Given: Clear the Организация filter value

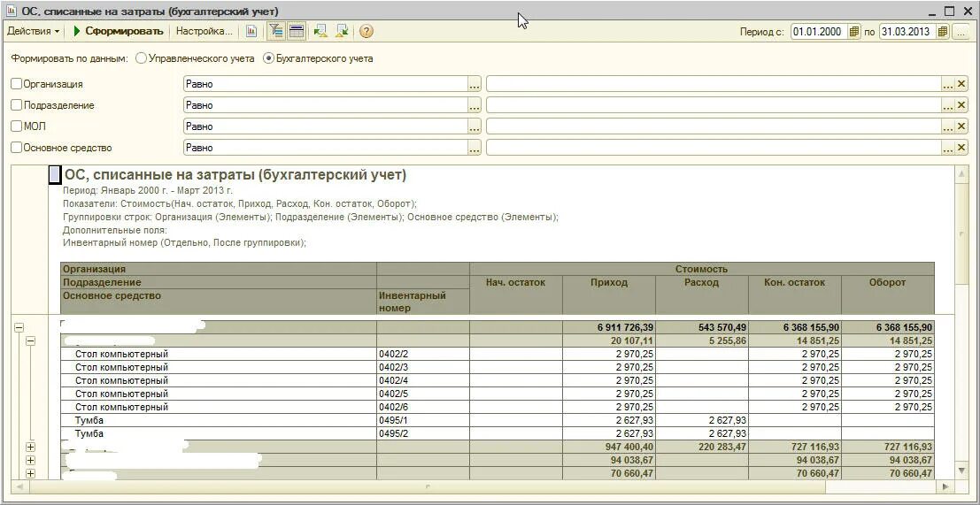Looking at the screenshot, I should click(962, 84).
